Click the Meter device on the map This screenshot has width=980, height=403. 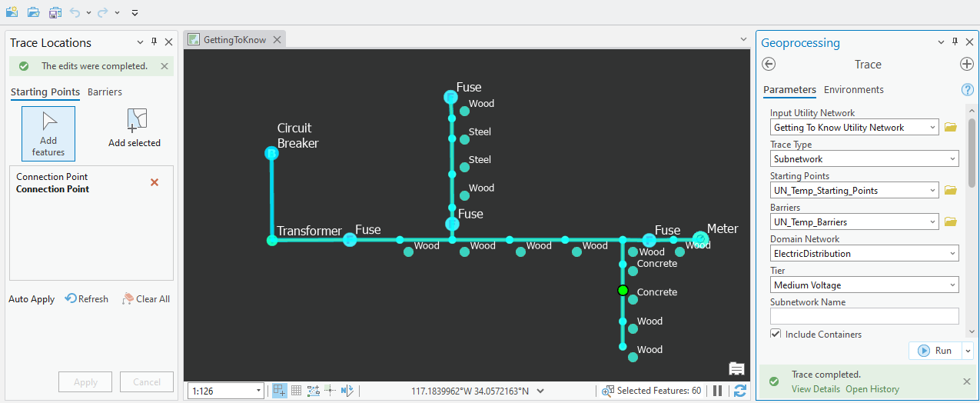coord(700,239)
